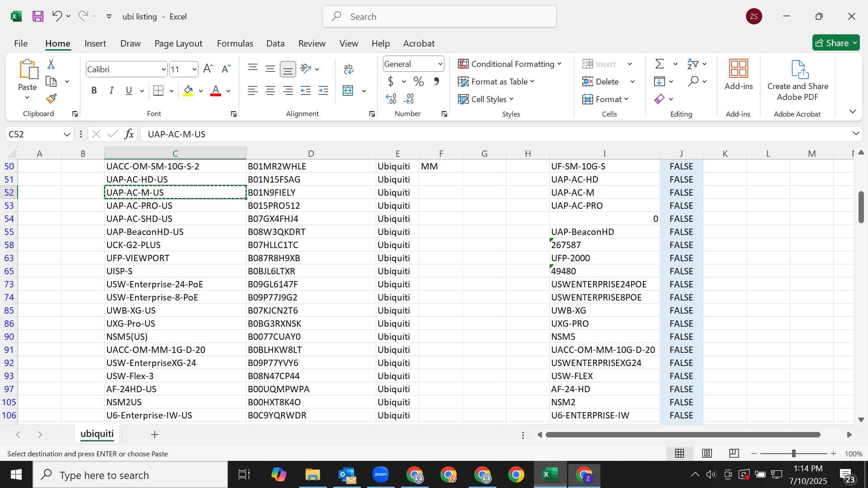Collapse the ribbon with chevron
The width and height of the screenshot is (868, 488).
[853, 111]
